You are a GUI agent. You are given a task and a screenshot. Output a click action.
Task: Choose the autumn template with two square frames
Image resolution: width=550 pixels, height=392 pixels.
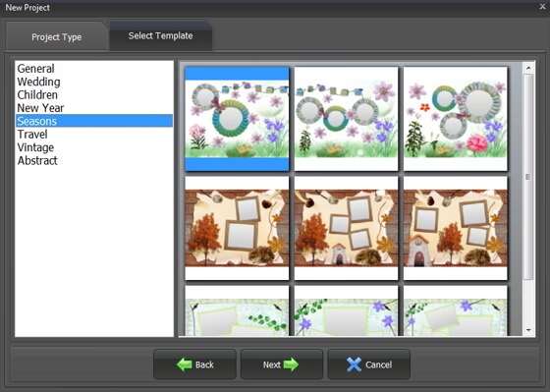[237, 228]
